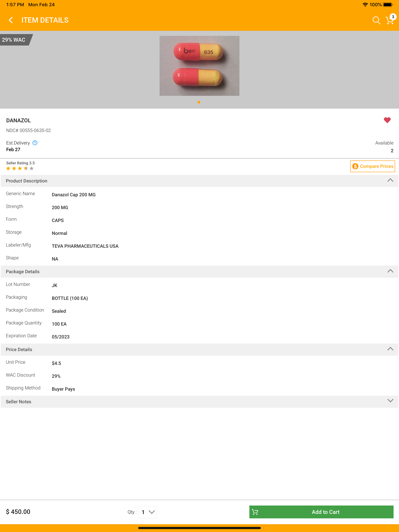Tap the 1:57 PM clock in status bar
Image resolution: width=399 pixels, height=532 pixels.
15,4
